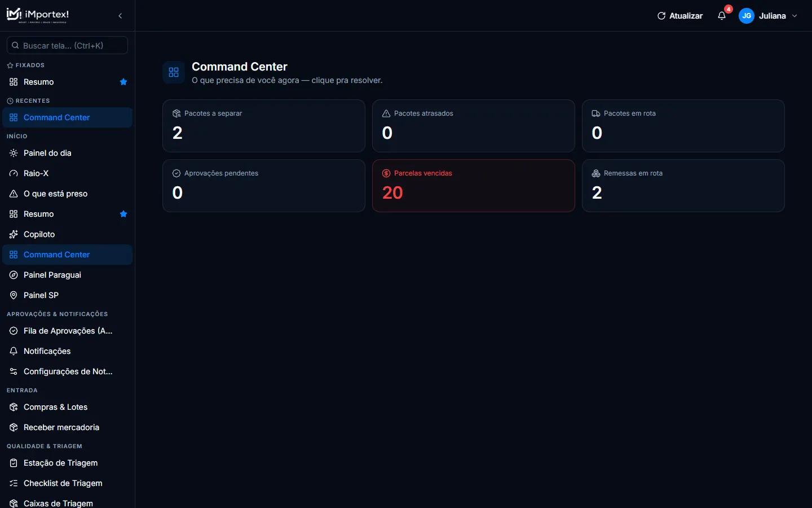Open the Parcelas vencidas card
The height and width of the screenshot is (508, 812).
tap(474, 186)
